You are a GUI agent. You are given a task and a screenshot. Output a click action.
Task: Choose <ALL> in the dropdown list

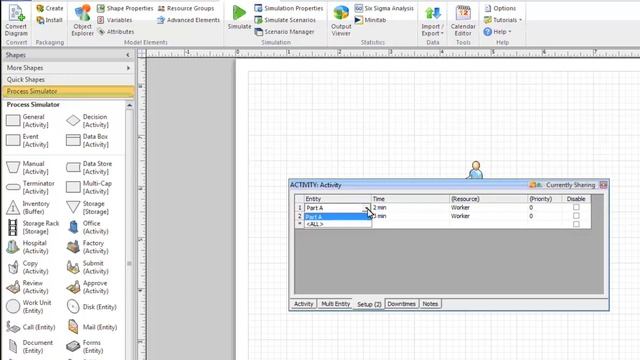[338, 224]
